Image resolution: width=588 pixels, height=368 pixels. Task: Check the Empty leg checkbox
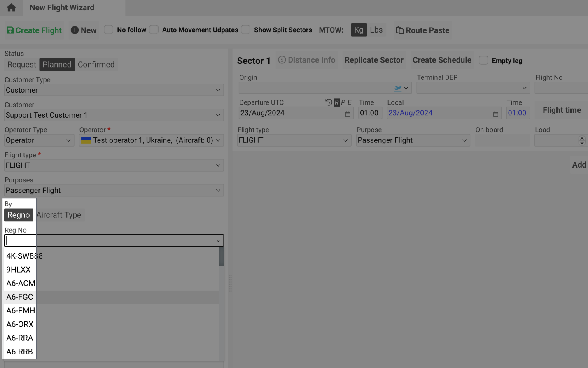click(x=483, y=61)
